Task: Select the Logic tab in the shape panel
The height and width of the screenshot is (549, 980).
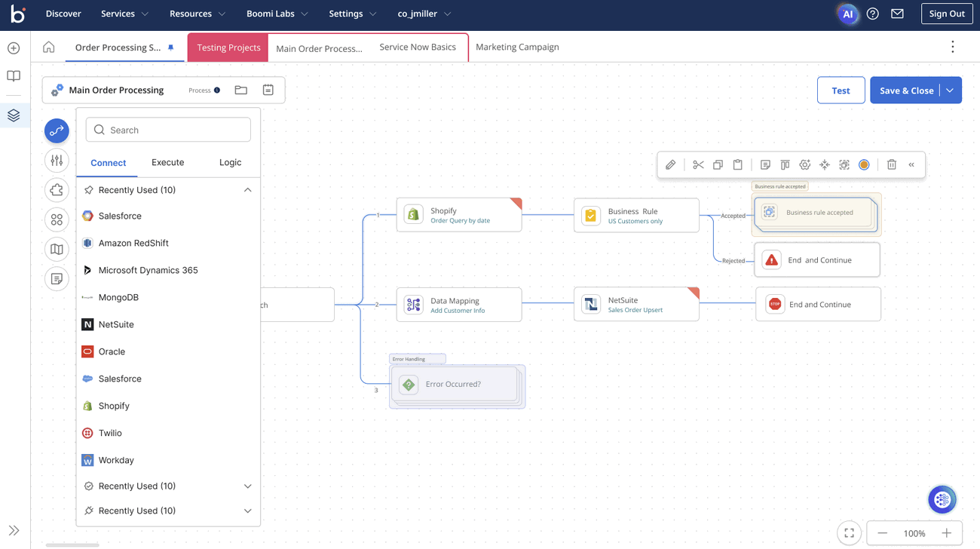Action: click(x=230, y=162)
